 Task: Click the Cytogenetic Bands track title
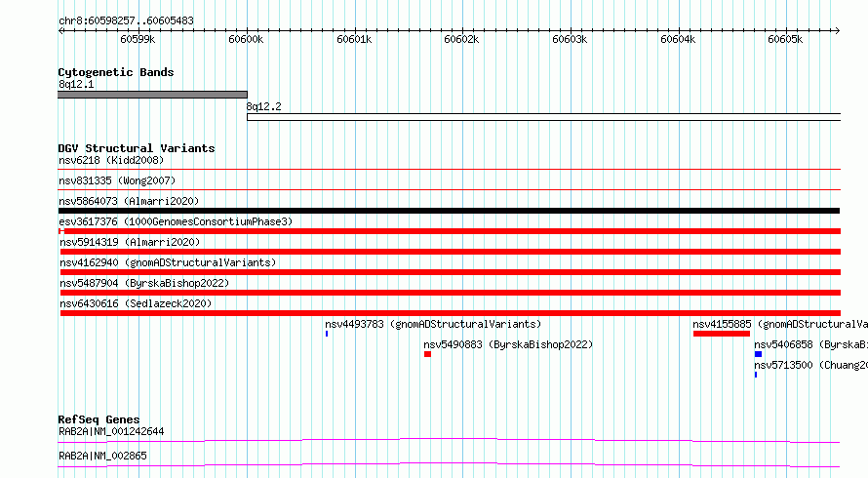tap(116, 72)
